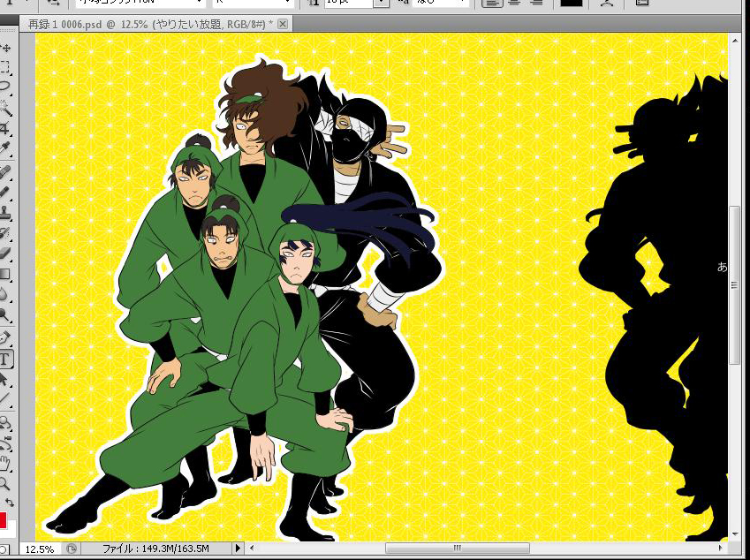Click the horizontal scrollbar thumb
Viewport: 750px width, 560px height.
click(x=458, y=548)
